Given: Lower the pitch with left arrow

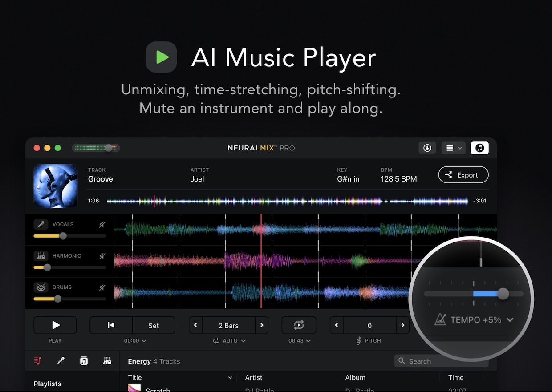Looking at the screenshot, I should pos(337,325).
